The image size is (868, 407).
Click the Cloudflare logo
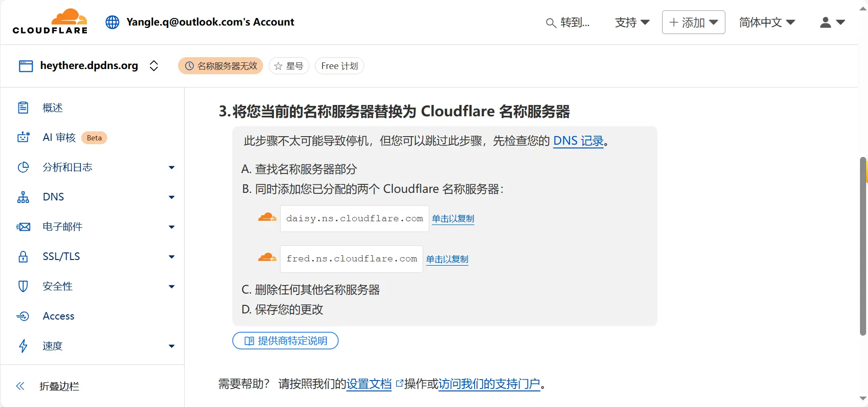coord(50,22)
